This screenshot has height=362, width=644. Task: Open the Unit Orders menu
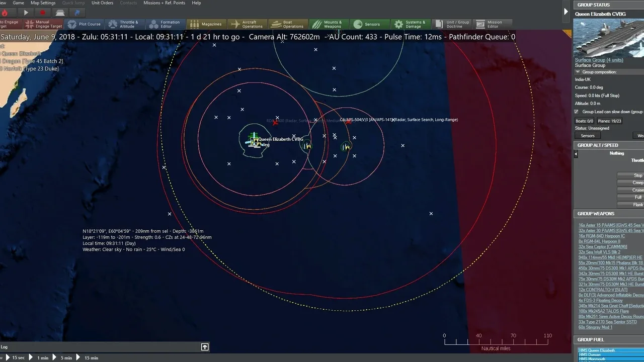point(102,3)
